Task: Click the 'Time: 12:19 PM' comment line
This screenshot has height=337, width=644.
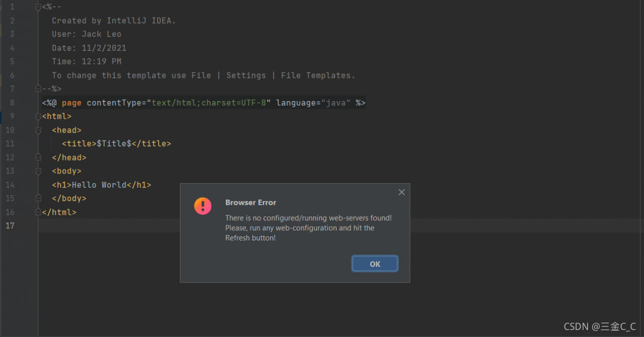Action: tap(87, 61)
